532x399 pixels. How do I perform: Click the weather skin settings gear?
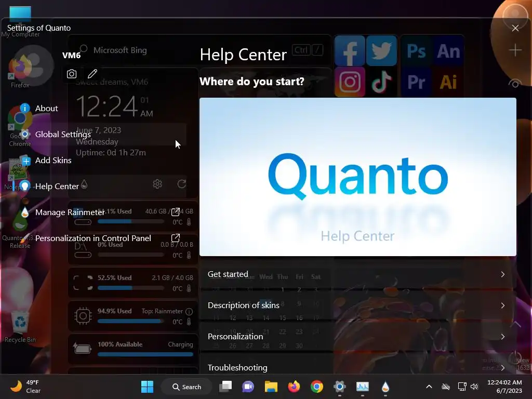tap(157, 184)
